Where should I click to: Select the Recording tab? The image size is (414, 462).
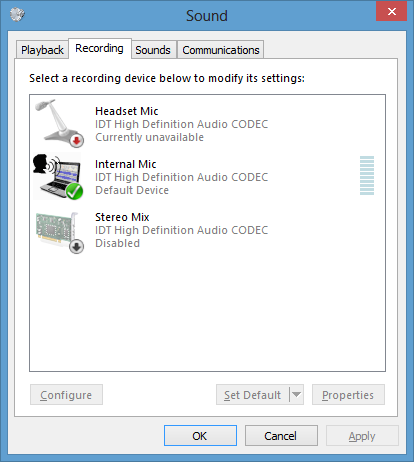(99, 48)
